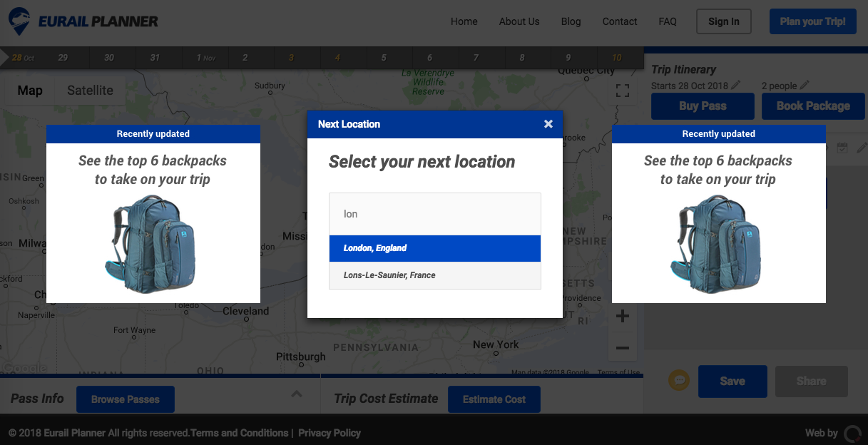Screen dimensions: 868x445
Task: Click the Select your next location heading
Action: [422, 162]
